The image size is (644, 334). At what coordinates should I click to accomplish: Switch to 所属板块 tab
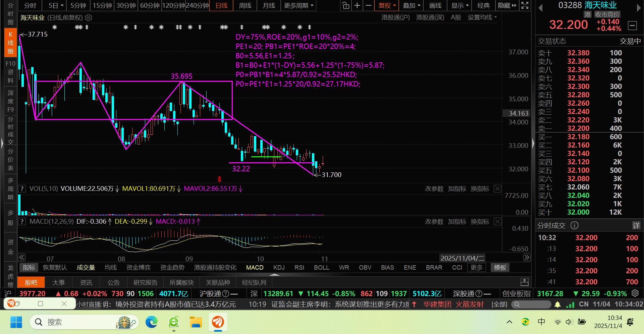(x=181, y=282)
